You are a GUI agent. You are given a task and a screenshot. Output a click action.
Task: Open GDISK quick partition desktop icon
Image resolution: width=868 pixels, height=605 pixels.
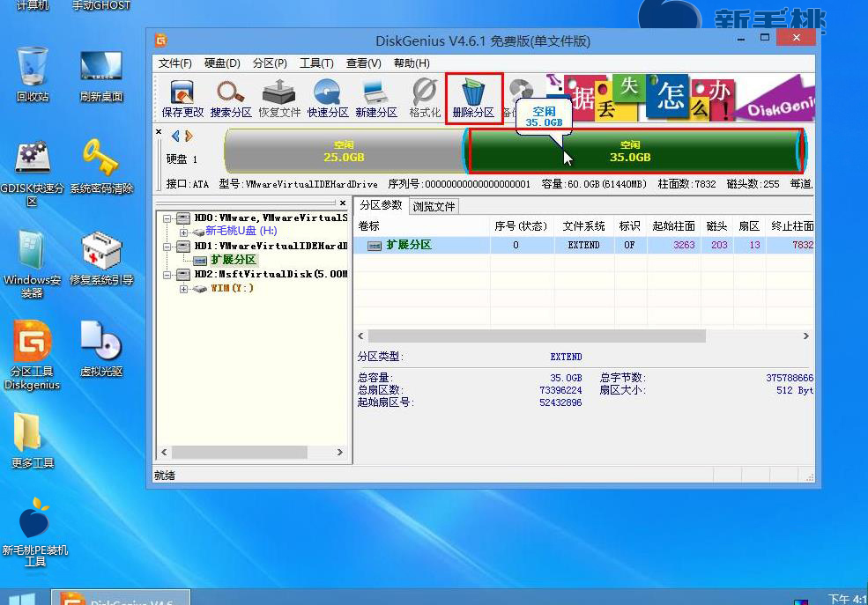coord(32,174)
